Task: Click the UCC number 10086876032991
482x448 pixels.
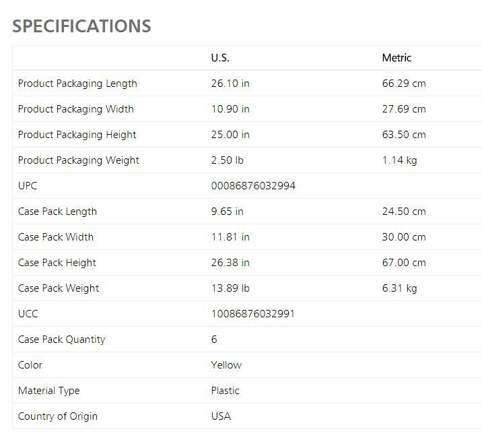Action: coord(252,314)
